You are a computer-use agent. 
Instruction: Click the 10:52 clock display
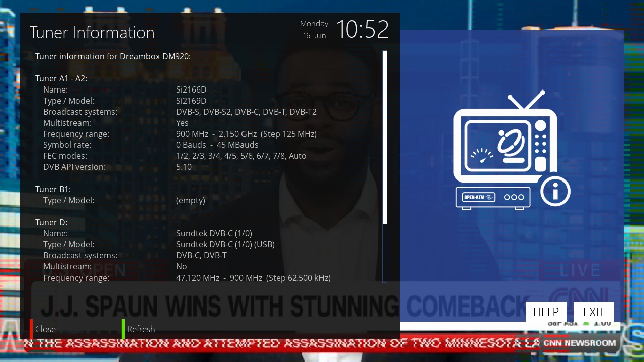[x=362, y=29]
